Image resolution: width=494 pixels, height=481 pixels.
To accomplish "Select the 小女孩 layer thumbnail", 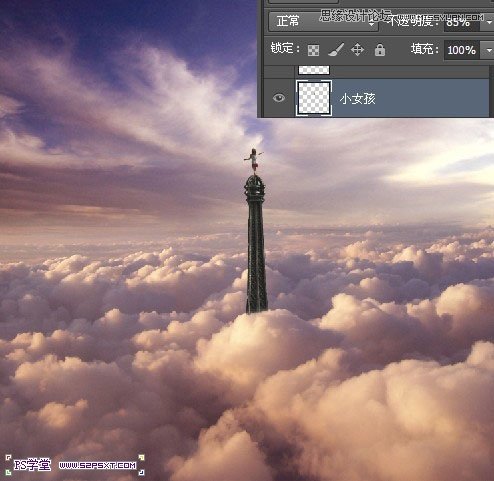I will [314, 98].
